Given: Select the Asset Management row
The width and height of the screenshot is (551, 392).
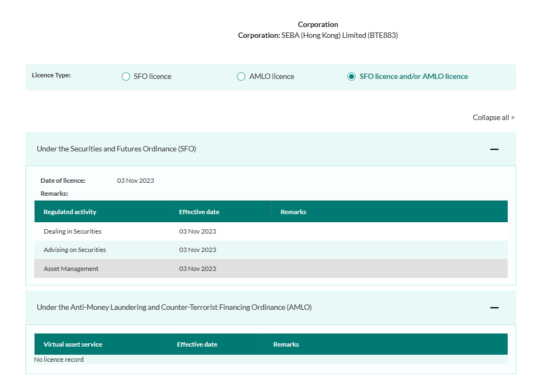Looking at the screenshot, I should click(71, 269).
